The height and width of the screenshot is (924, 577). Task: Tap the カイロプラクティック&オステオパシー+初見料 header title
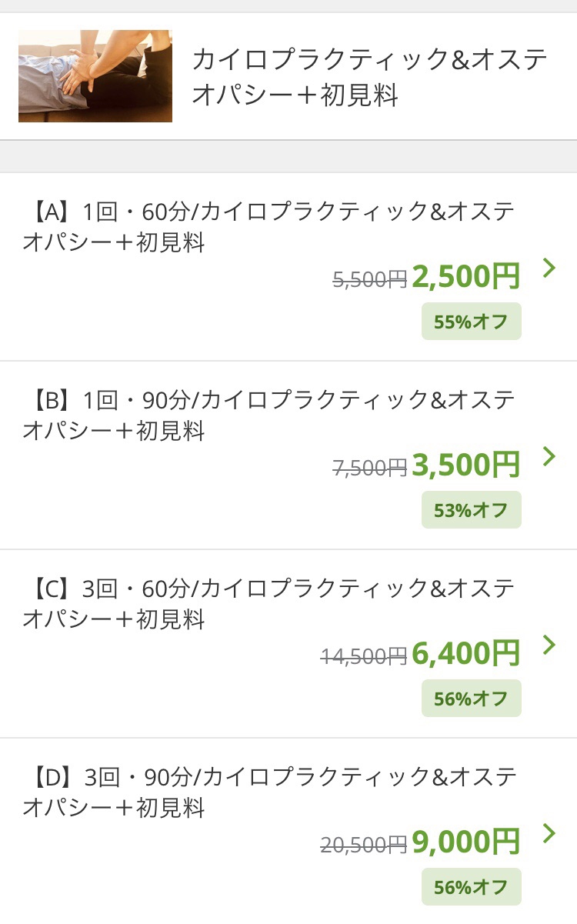369,77
